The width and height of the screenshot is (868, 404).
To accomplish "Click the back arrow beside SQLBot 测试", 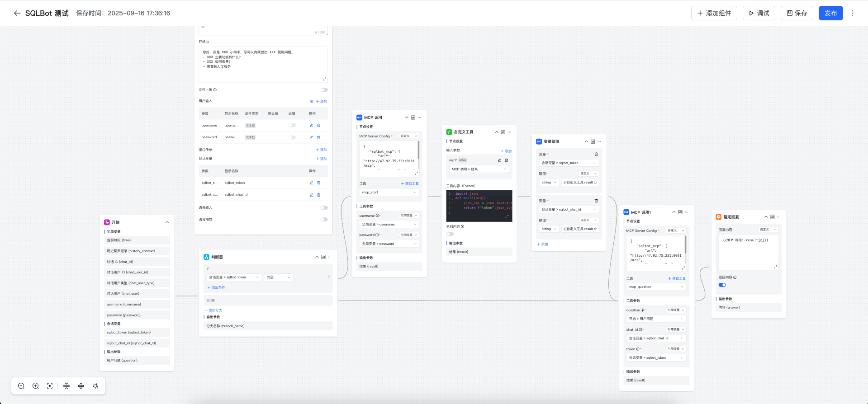I will [17, 13].
